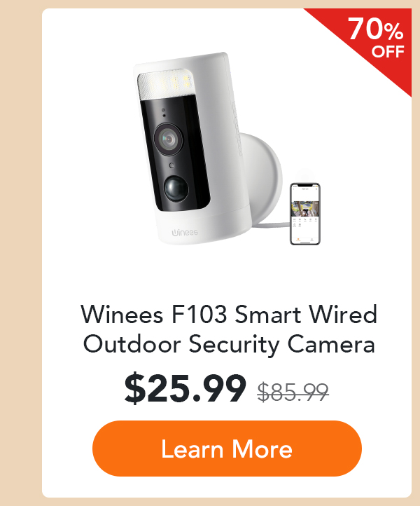
Task: Click the Winees logo on the camera base
Action: (x=185, y=233)
